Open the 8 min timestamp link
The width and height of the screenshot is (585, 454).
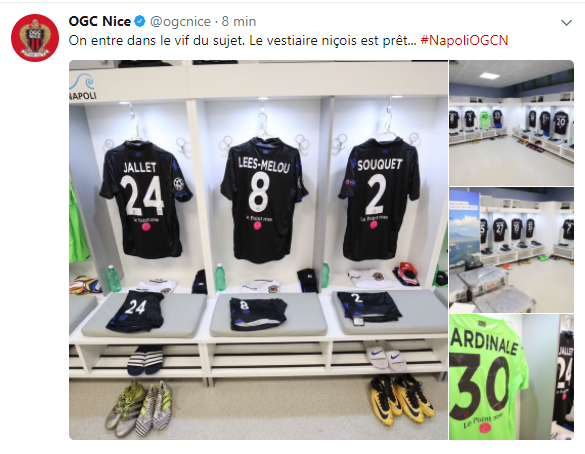point(239,21)
